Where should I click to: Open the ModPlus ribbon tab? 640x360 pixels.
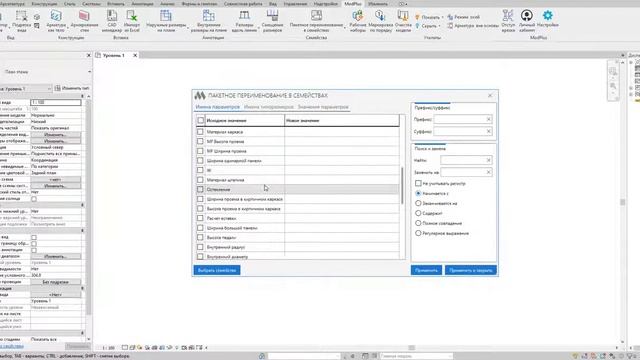(x=353, y=4)
